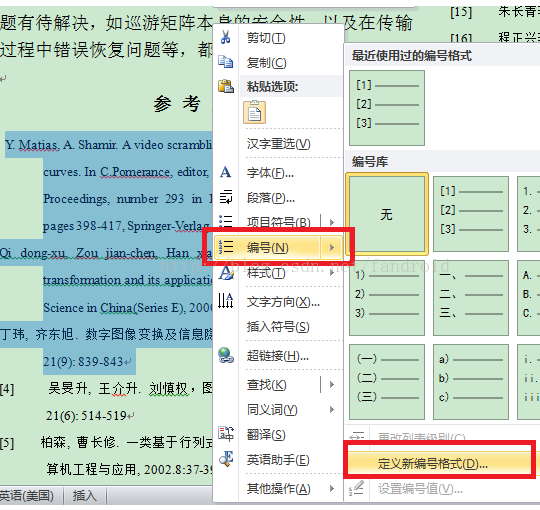The image size is (540, 510).
Task: Select (一)(二)(三) numbering format
Action: pos(387,382)
